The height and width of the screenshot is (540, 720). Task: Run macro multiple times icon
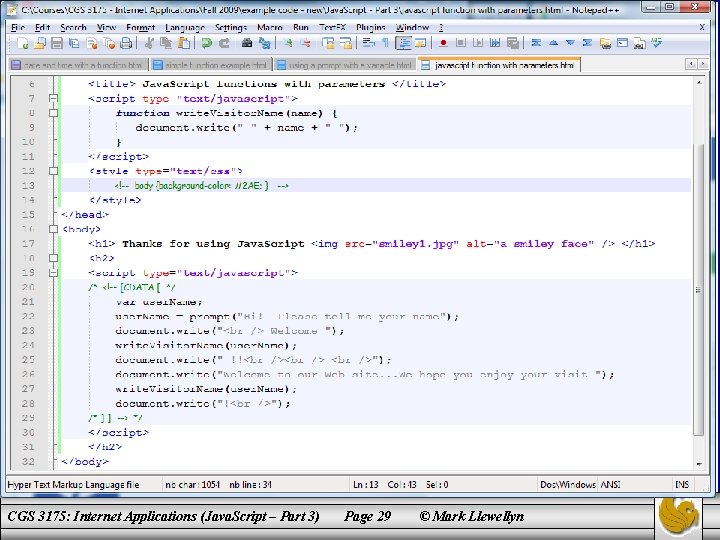pyautogui.click(x=495, y=43)
